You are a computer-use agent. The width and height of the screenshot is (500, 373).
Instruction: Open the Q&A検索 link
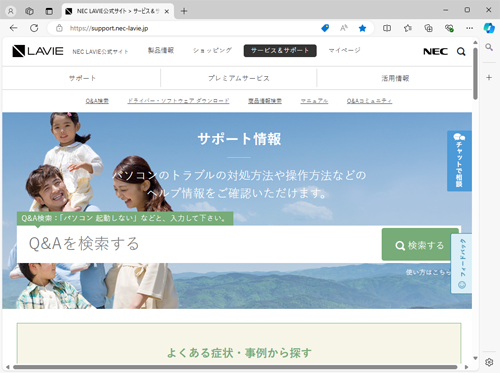click(97, 101)
